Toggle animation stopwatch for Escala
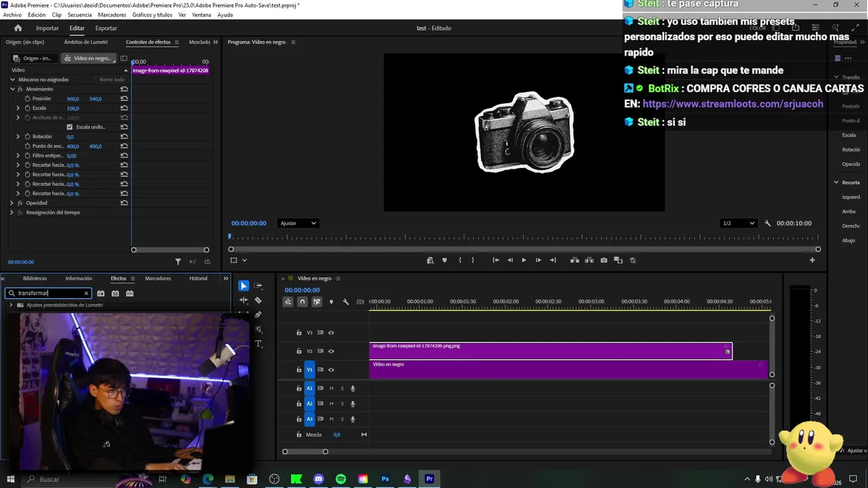Screen dimensions: 868x488 pos(27,108)
